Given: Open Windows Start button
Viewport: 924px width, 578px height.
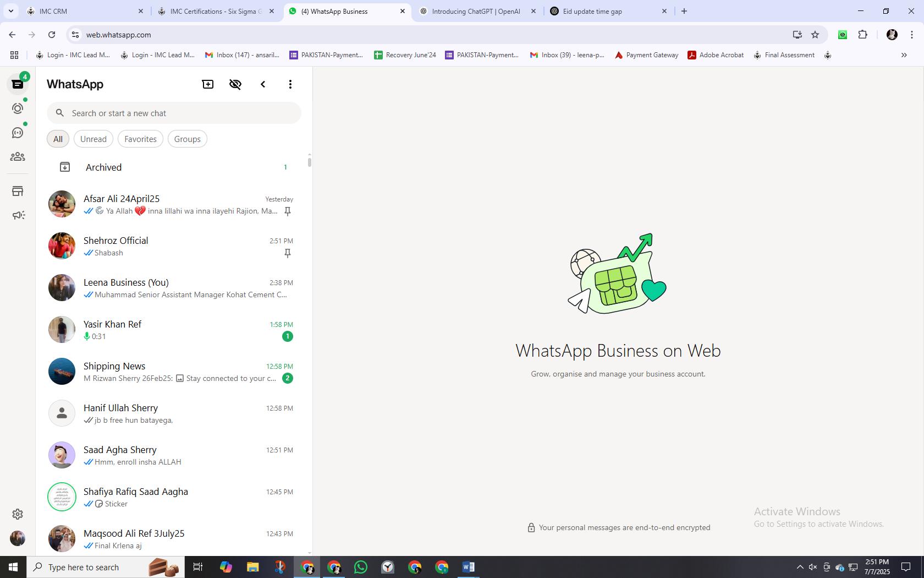Looking at the screenshot, I should click(x=13, y=567).
